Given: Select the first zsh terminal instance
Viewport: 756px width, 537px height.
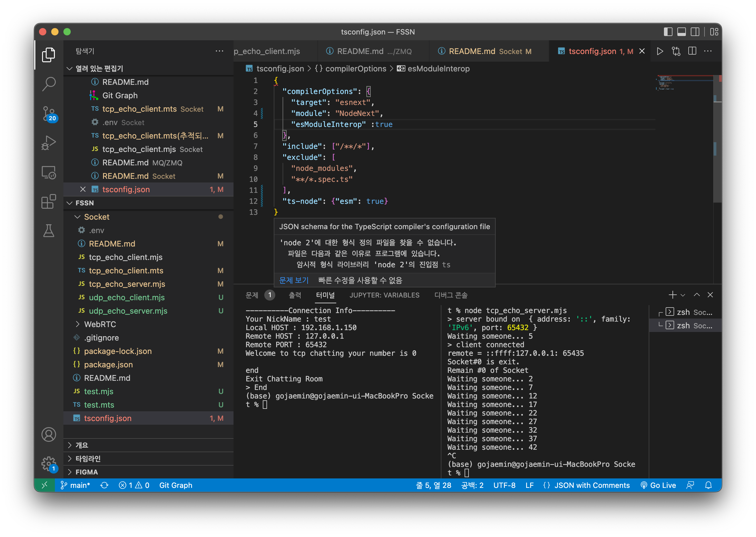Looking at the screenshot, I should (x=685, y=312).
